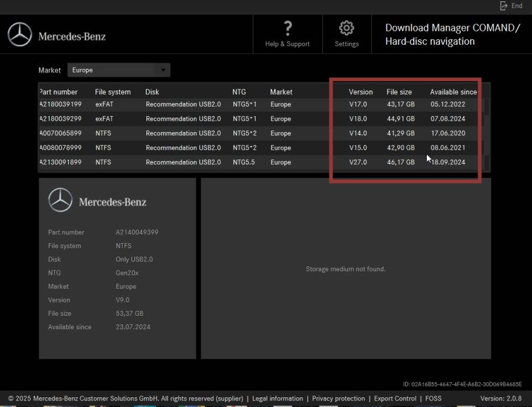This screenshot has height=407, width=532.
Task: Open Legal information link
Action: pos(277,399)
